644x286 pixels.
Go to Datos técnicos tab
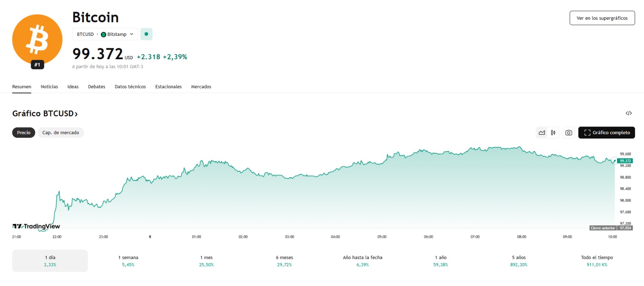[x=130, y=87]
